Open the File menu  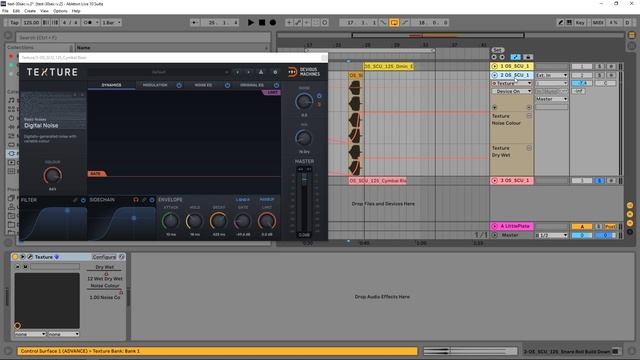(x=5, y=11)
